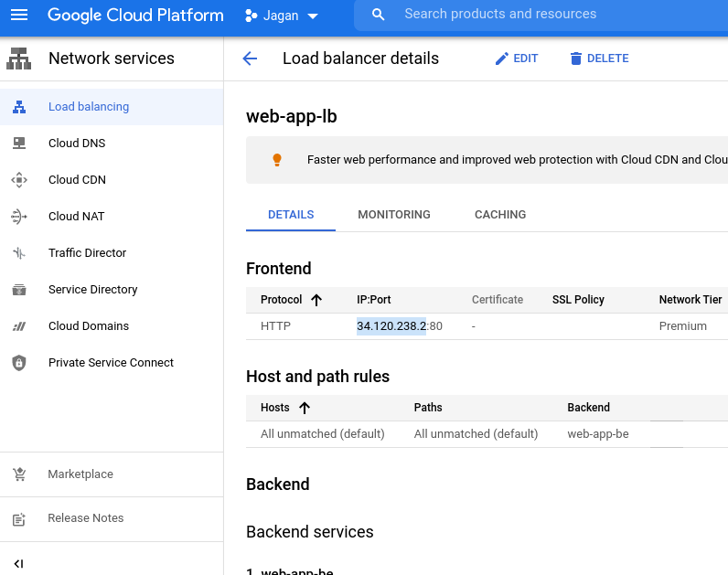The image size is (728, 575).
Task: Collapse the sidebar navigation panel
Action: coord(18,564)
